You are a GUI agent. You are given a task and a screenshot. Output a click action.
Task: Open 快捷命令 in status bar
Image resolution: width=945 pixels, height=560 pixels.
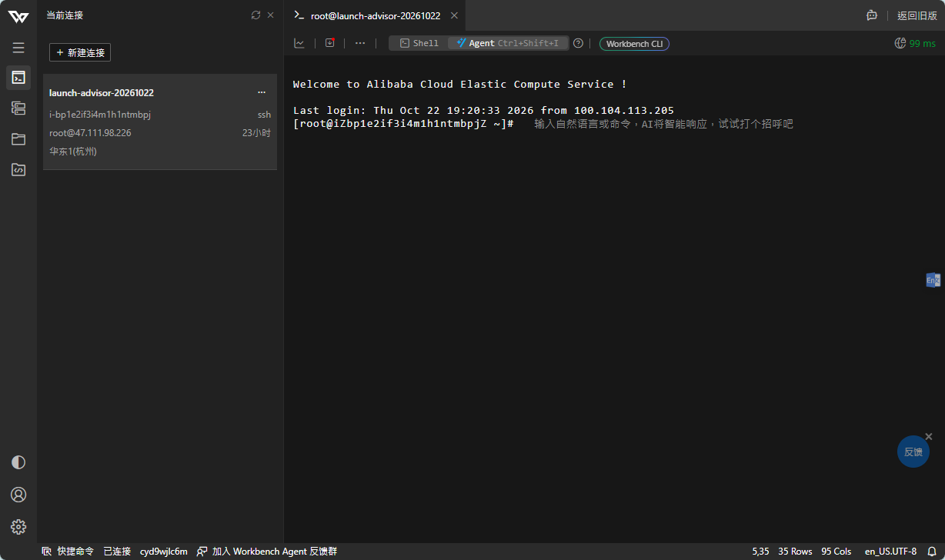[68, 552]
